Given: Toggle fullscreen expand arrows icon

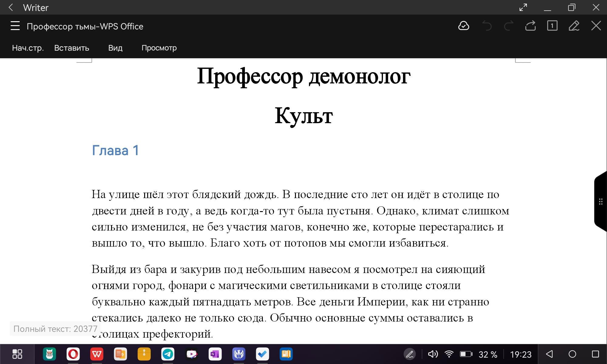Looking at the screenshot, I should (x=523, y=8).
